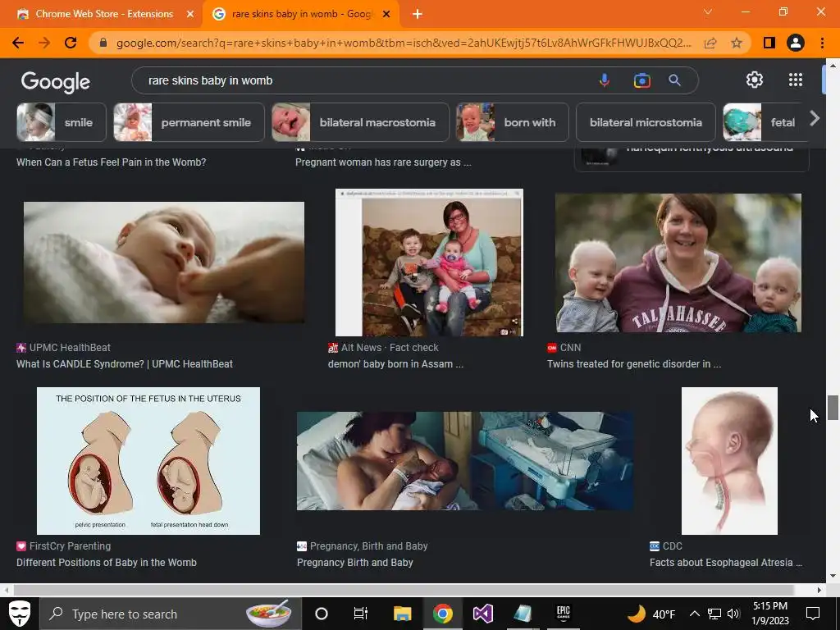Close the Chrome Web Store tab

(x=190, y=14)
